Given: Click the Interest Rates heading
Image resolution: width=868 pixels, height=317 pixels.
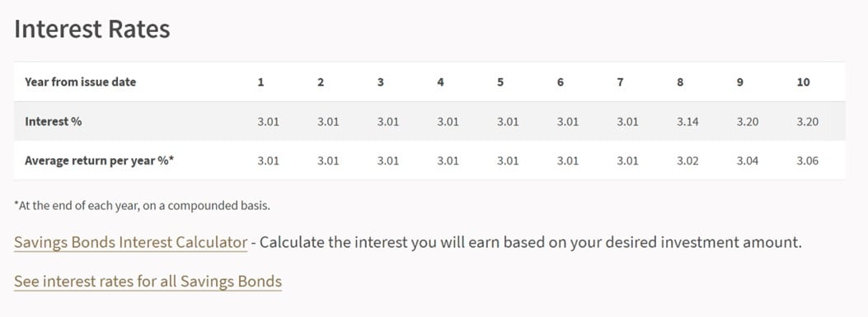Looking at the screenshot, I should (91, 30).
